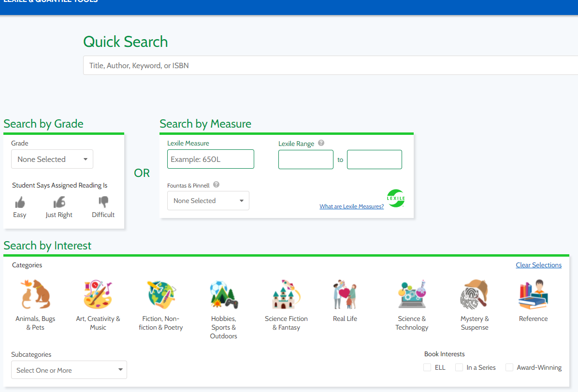Select the Hobbies, Sports & Outdoors icon
Image resolution: width=578 pixels, height=392 pixels.
coord(223,294)
